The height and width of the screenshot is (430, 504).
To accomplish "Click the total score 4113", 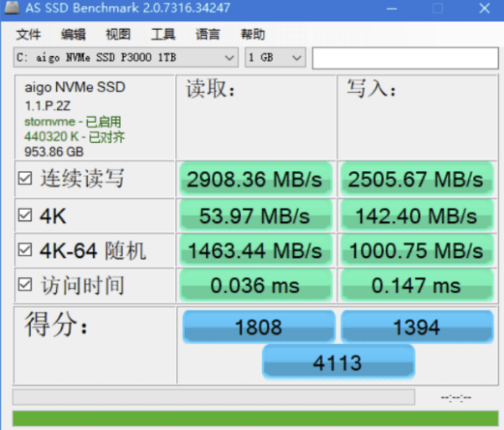I will coord(338,361).
